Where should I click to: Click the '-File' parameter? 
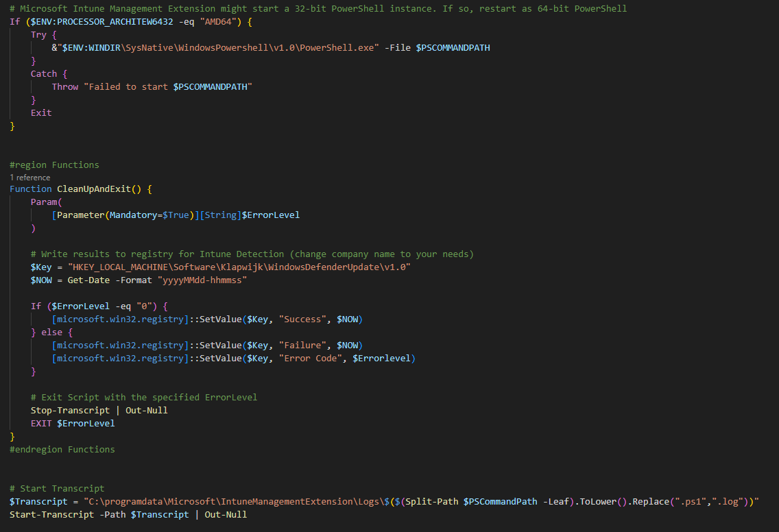tap(398, 48)
